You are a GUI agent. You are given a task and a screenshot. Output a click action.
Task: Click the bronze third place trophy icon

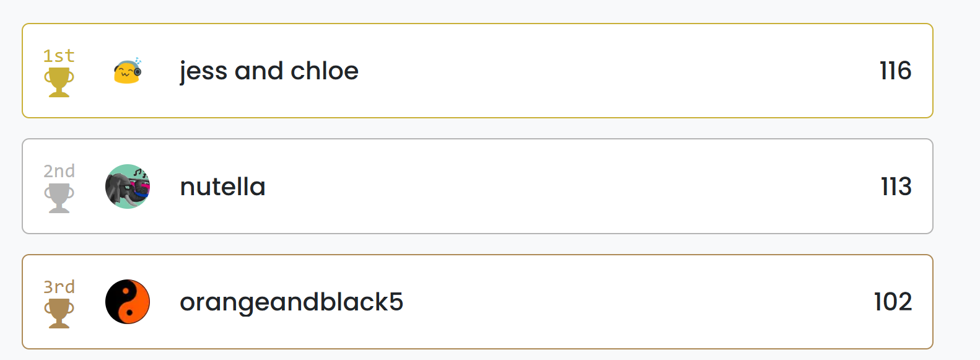[x=59, y=314]
